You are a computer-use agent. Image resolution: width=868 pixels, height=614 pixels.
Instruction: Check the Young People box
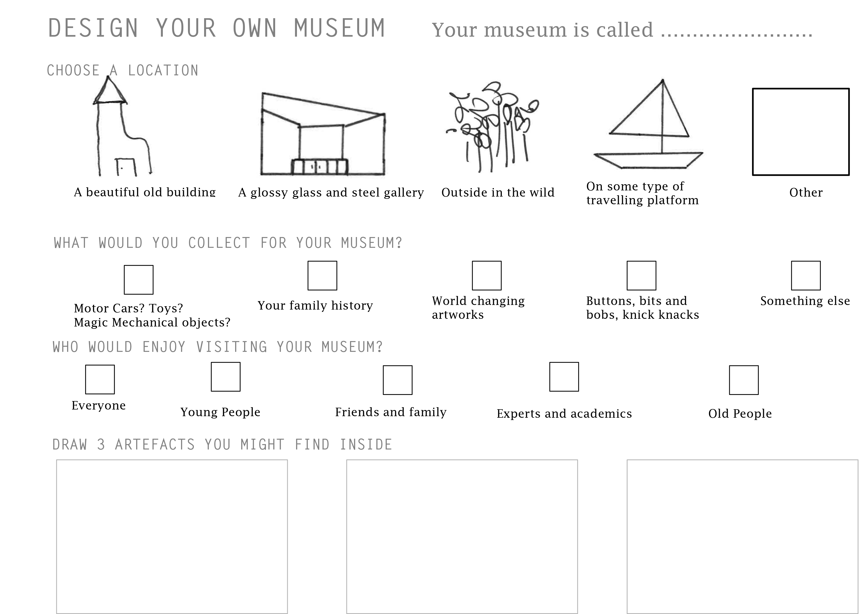tap(225, 377)
